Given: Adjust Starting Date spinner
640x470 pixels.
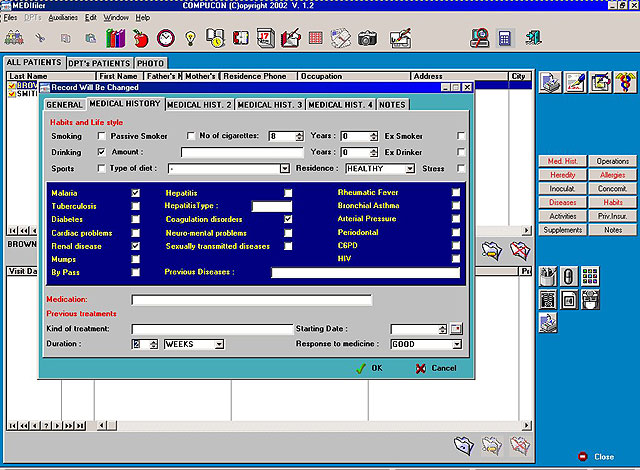Looking at the screenshot, I should coord(442,329).
